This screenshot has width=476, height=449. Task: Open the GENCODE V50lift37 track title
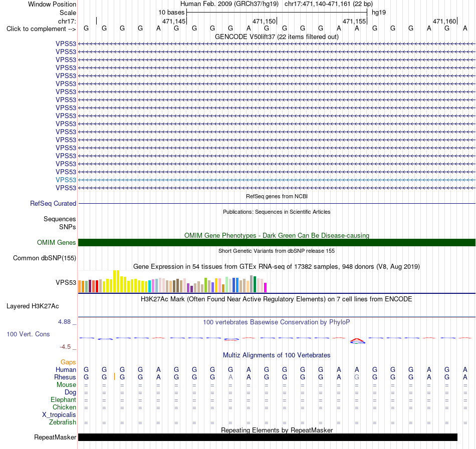[277, 37]
